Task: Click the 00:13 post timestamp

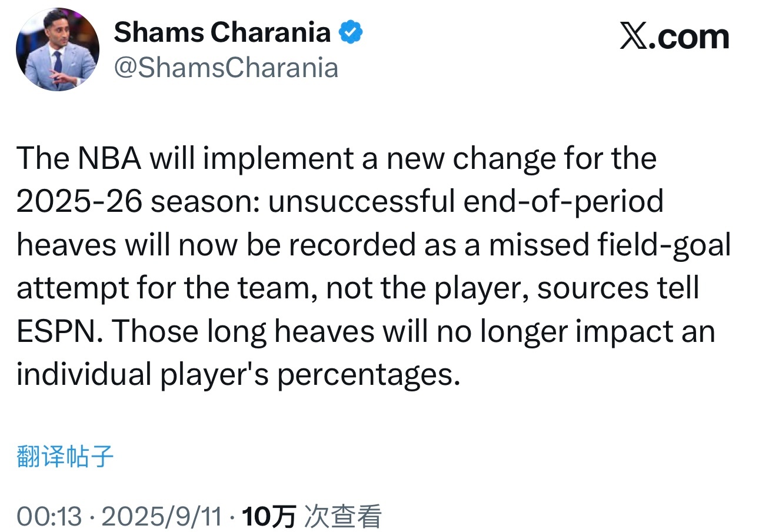Action: pos(49,517)
